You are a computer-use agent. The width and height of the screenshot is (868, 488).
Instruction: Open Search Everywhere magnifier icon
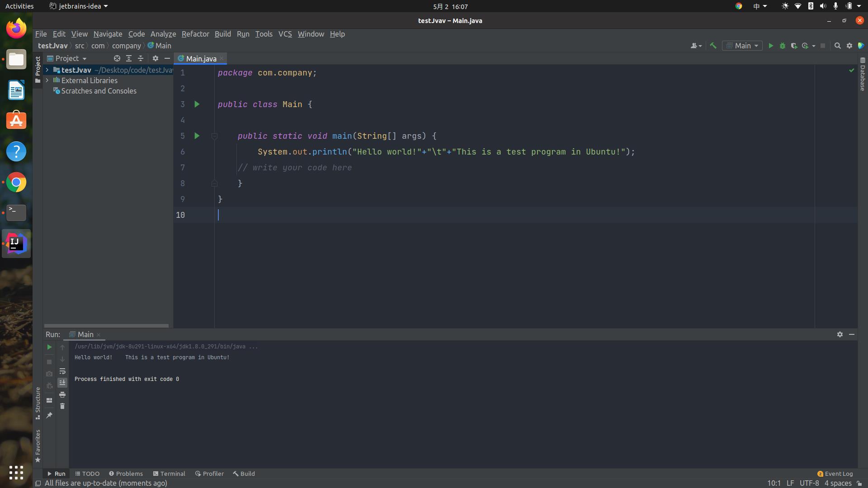[837, 46]
